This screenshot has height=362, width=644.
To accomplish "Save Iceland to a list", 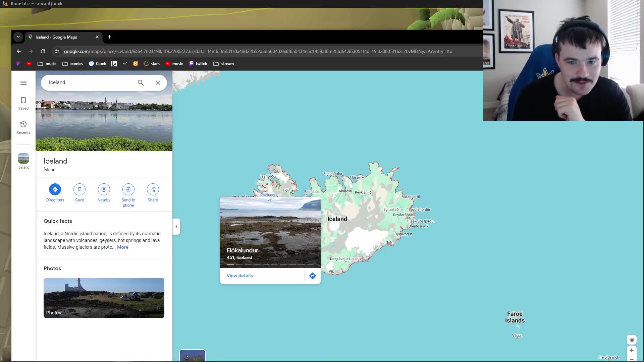I will [x=79, y=193].
